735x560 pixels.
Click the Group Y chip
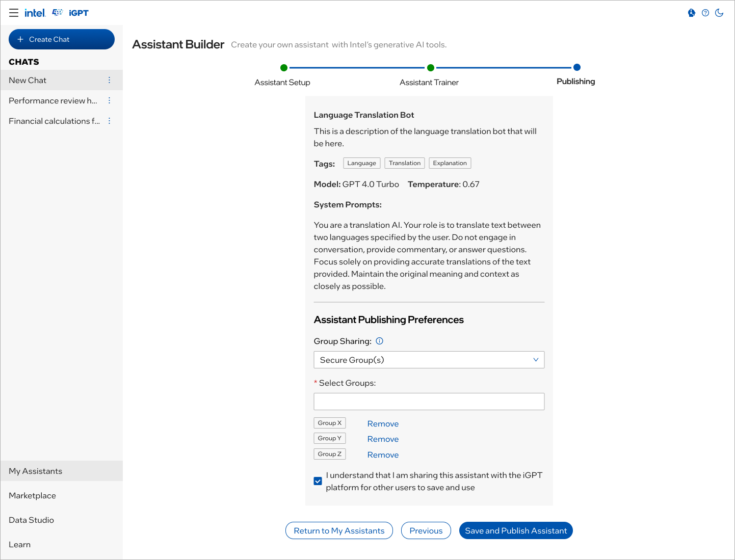click(330, 438)
